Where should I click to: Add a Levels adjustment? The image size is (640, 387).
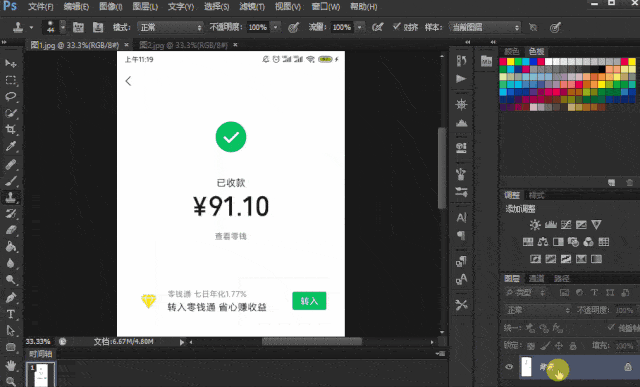[551, 225]
